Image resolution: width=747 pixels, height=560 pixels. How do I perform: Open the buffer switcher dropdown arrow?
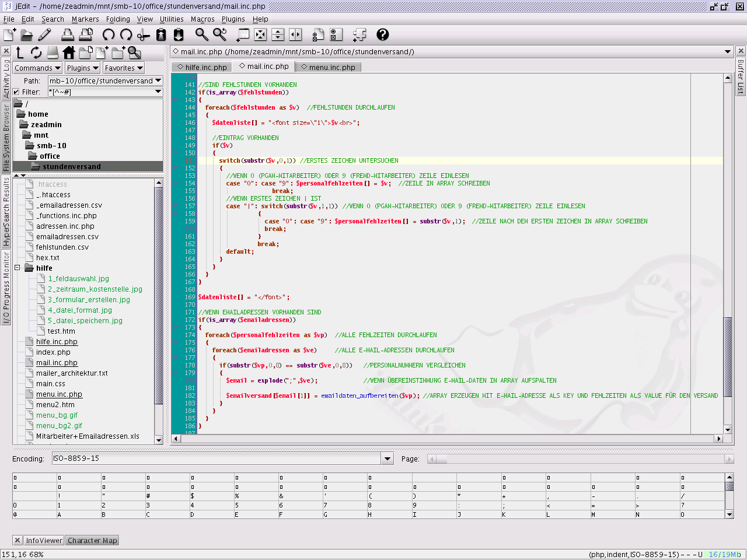728,52
